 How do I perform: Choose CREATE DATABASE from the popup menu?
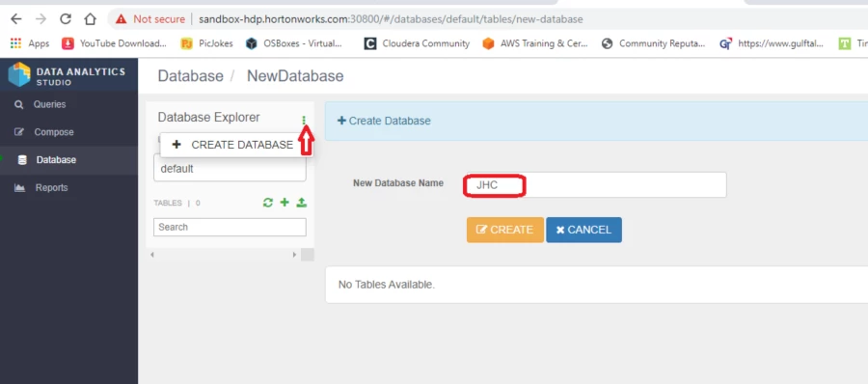(237, 145)
